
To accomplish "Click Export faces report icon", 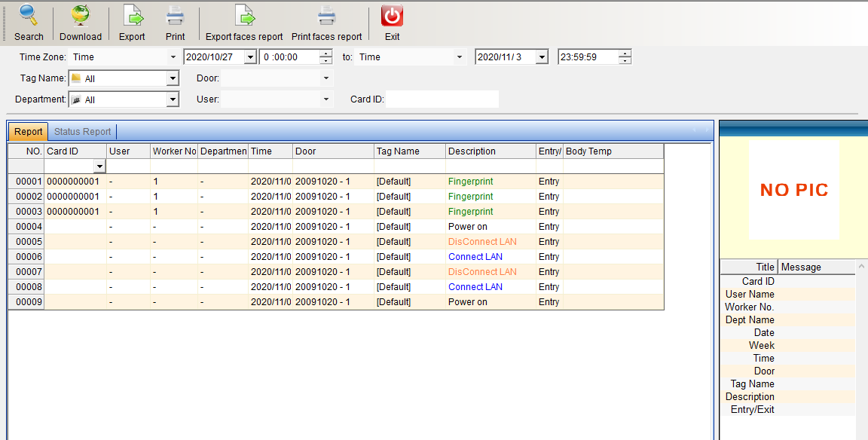I will (x=244, y=15).
